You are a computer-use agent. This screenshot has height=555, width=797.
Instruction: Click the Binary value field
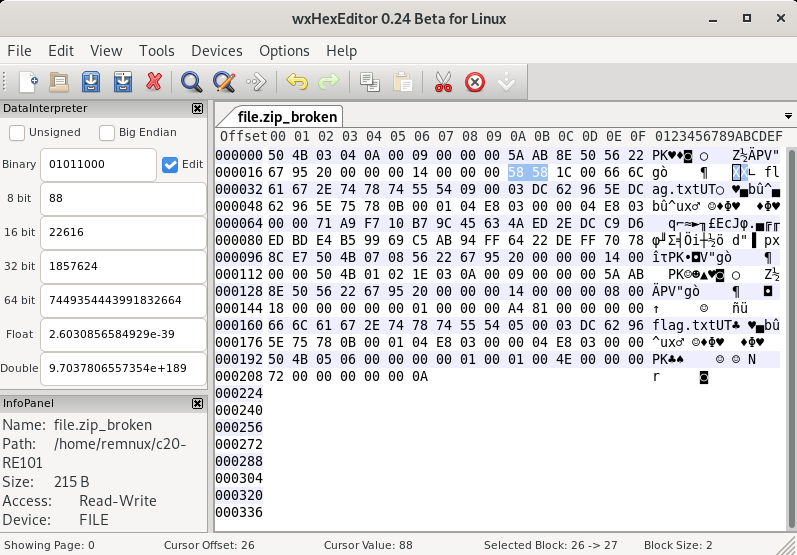point(98,165)
